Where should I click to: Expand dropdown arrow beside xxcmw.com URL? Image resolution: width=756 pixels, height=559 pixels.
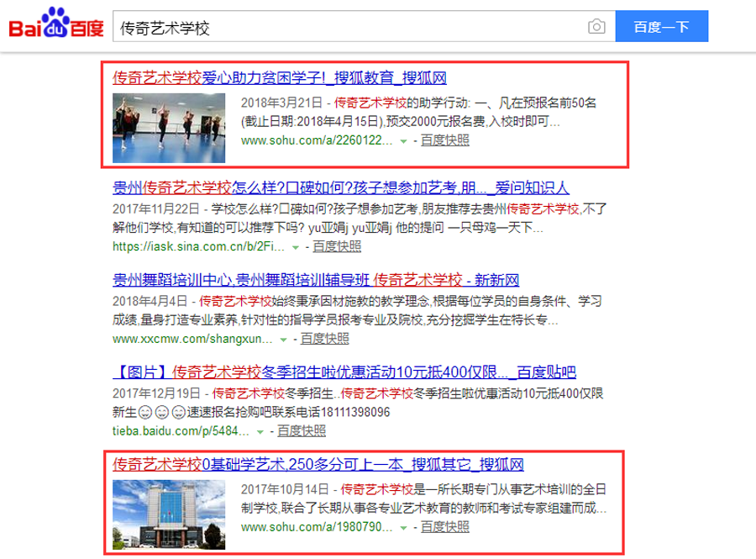284,340
